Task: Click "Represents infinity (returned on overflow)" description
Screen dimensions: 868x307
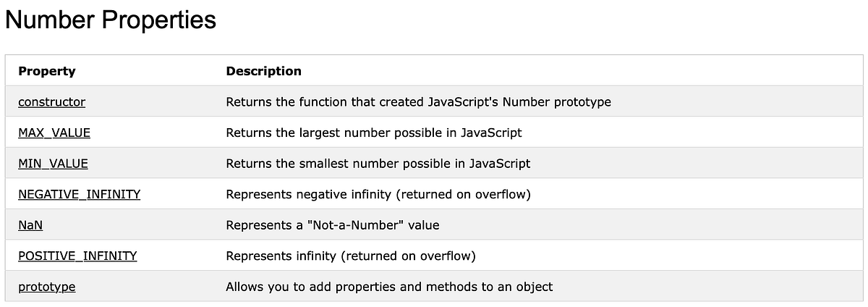Action: [x=350, y=256]
